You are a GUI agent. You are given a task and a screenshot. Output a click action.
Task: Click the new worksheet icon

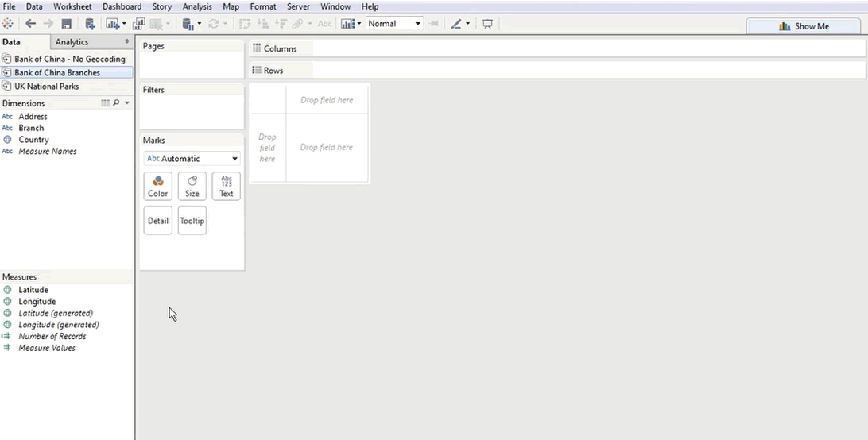tap(112, 24)
